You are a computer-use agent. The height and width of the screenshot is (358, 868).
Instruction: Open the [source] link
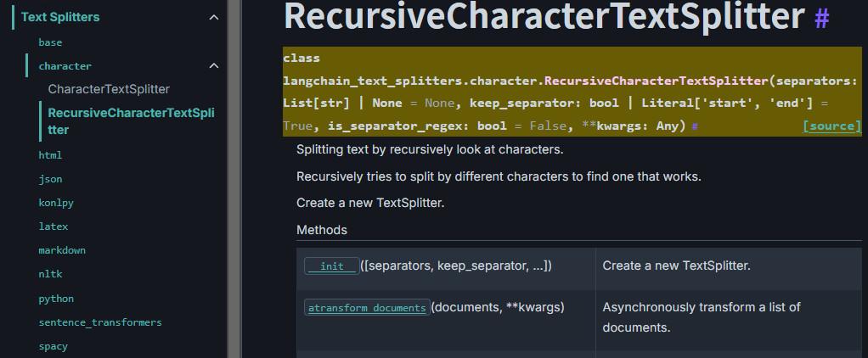point(832,126)
